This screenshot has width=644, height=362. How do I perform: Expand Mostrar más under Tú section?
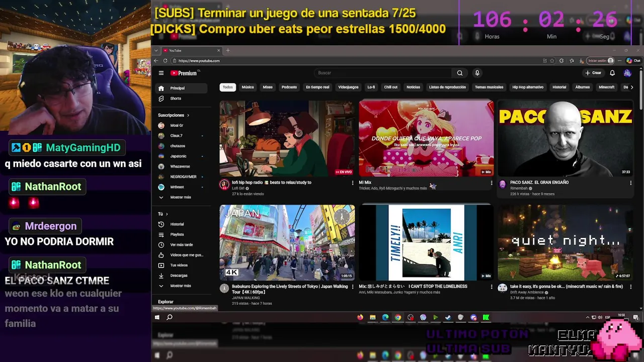click(180, 286)
